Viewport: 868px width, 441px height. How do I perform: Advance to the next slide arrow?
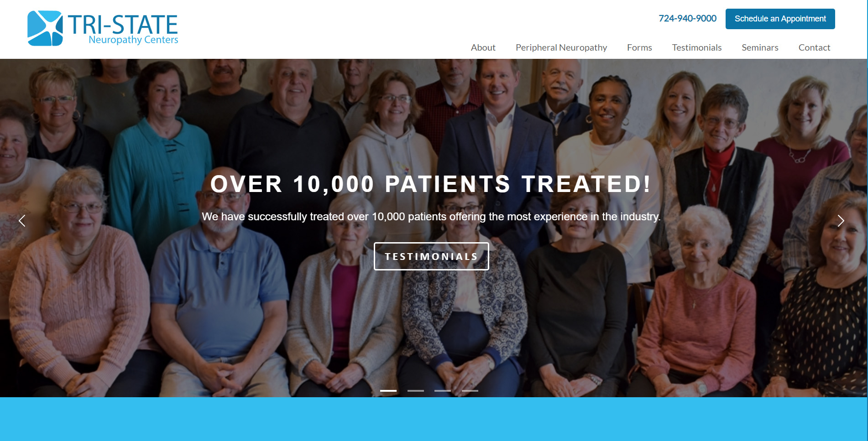tap(841, 221)
